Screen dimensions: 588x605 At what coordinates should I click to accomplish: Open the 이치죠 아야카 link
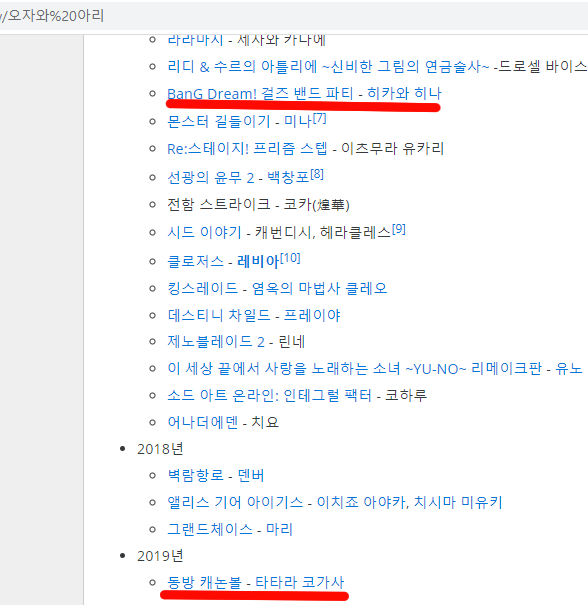tap(361, 503)
